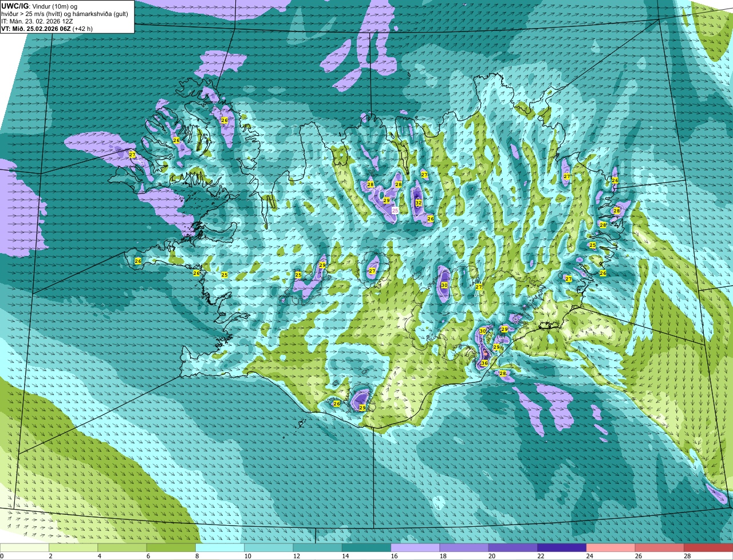The height and width of the screenshot is (560, 733).
Task: Click the 14–16 m/s dark teal swatch
Action: [366, 547]
